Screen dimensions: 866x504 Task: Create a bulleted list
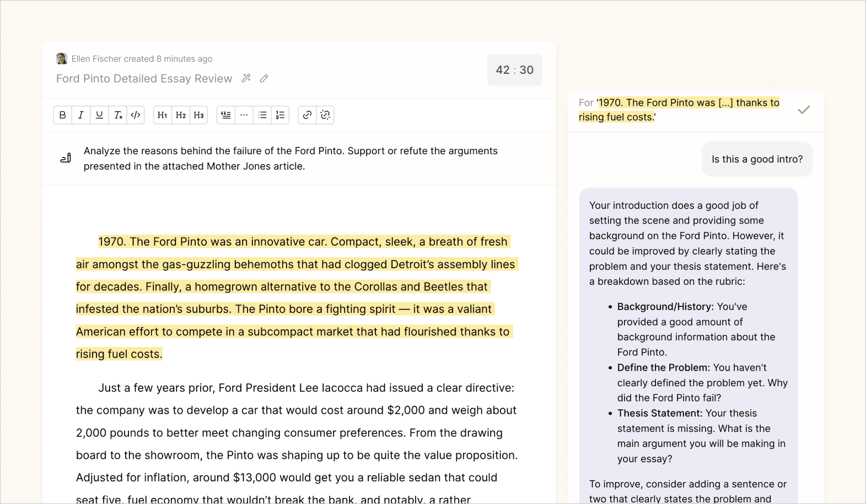pos(262,115)
